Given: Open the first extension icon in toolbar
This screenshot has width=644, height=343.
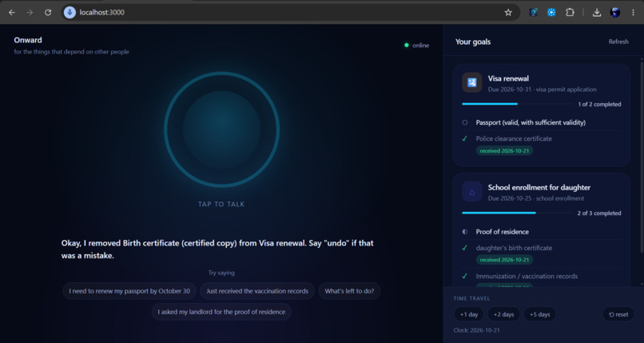Looking at the screenshot, I should (x=533, y=12).
